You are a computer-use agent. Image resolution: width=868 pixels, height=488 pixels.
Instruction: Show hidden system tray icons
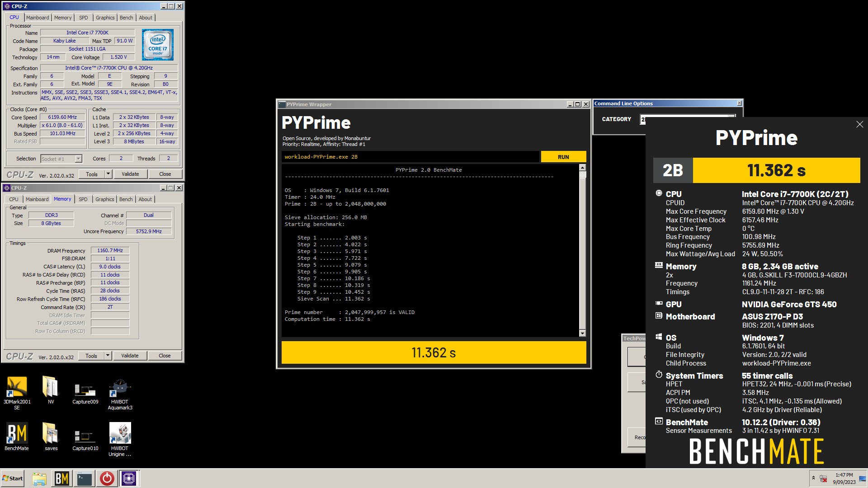click(813, 478)
